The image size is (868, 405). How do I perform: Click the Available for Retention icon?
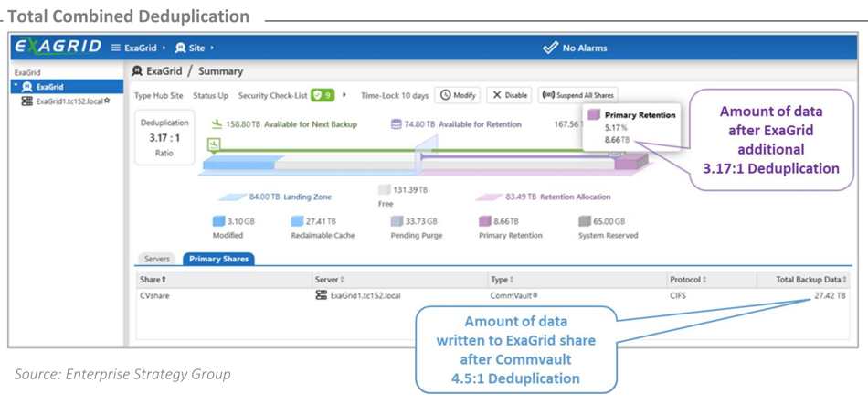pyautogui.click(x=397, y=124)
